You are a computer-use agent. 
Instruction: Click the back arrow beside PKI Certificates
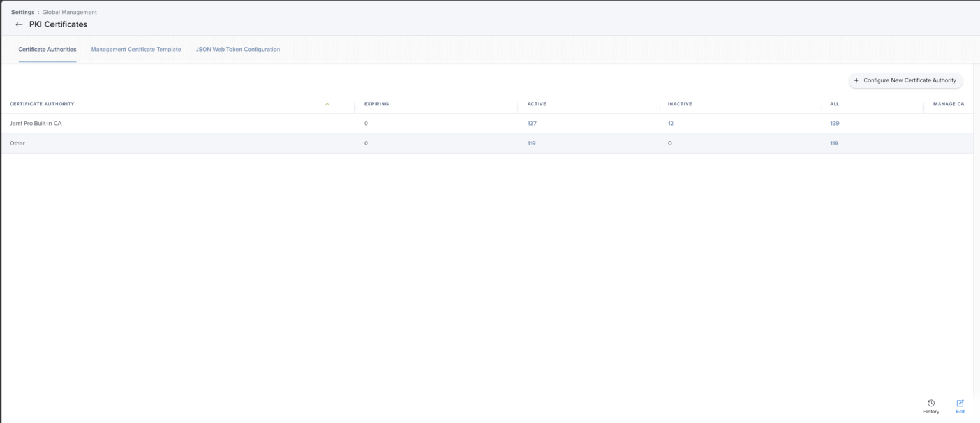19,24
